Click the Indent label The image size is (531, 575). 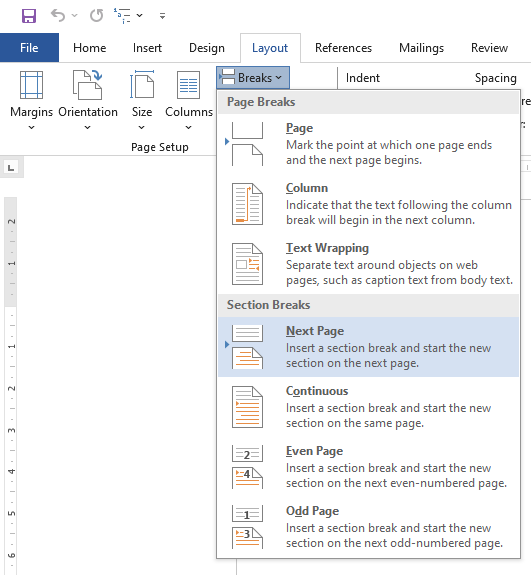tap(363, 78)
